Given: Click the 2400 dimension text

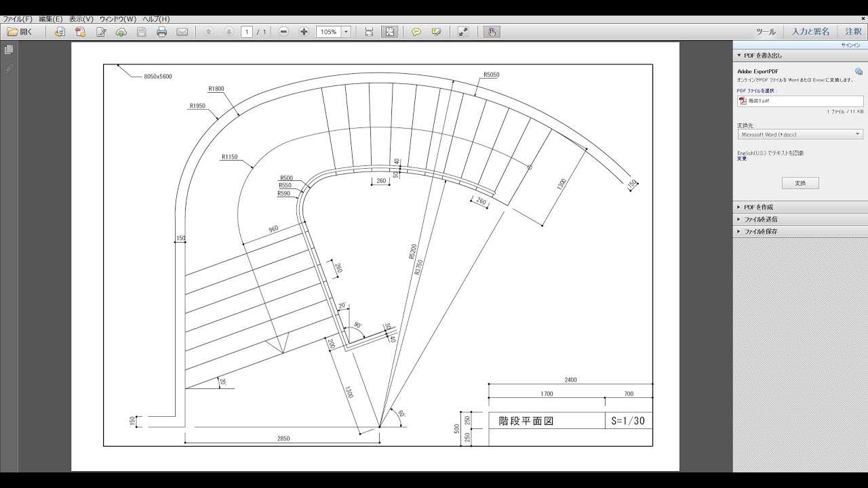Looking at the screenshot, I should pyautogui.click(x=571, y=380).
